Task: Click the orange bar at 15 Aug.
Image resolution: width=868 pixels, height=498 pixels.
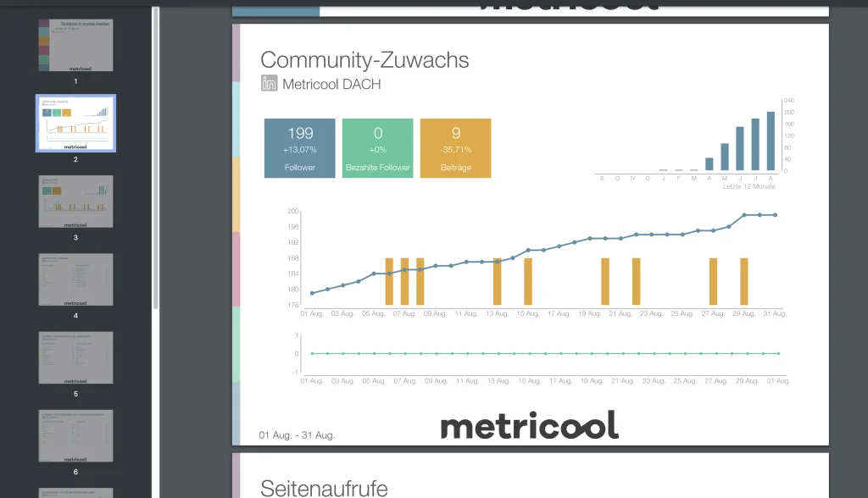Action: pos(528,281)
